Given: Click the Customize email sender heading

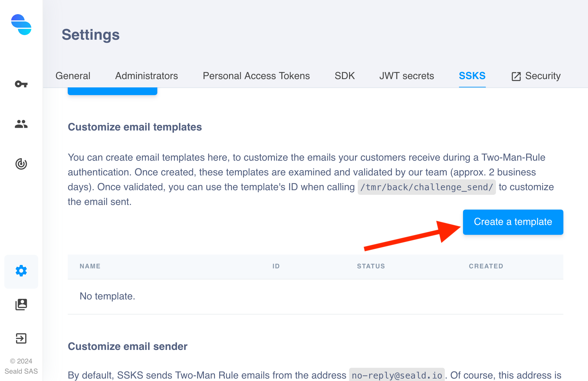Looking at the screenshot, I should [x=127, y=347].
